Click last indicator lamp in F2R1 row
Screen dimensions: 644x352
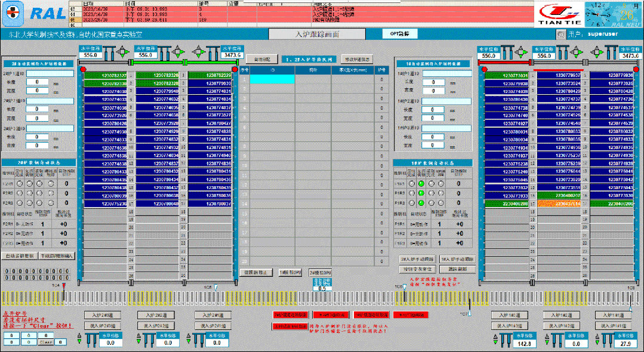pyautogui.click(x=51, y=184)
